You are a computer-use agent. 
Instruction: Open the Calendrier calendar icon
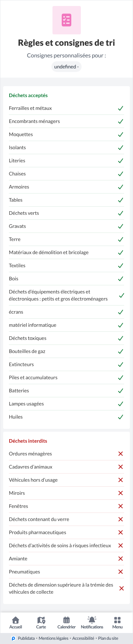[66, 620]
